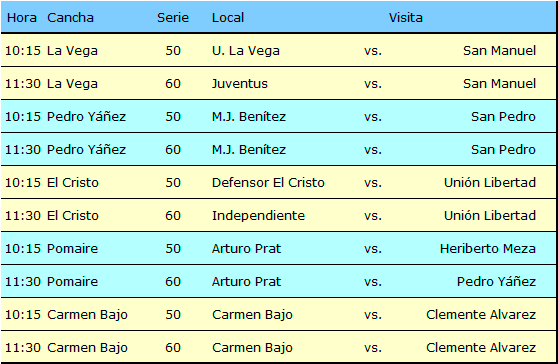This screenshot has height=364, width=558.
Task: Click 10:15 time in the Pomaire row
Action: (23, 248)
